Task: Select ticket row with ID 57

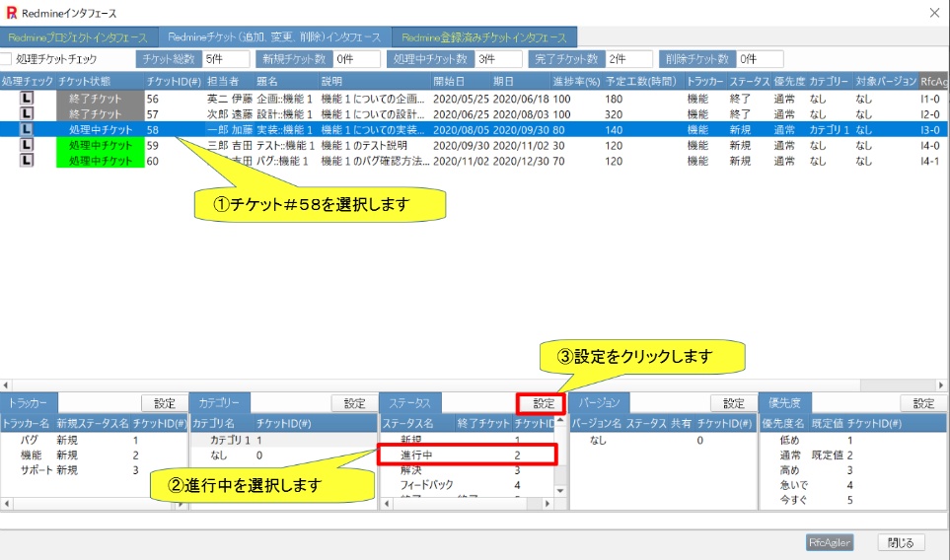Action: (475, 113)
